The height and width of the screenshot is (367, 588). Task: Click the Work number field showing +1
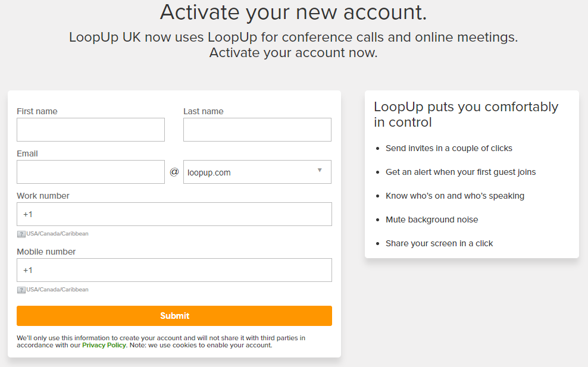[x=174, y=214]
